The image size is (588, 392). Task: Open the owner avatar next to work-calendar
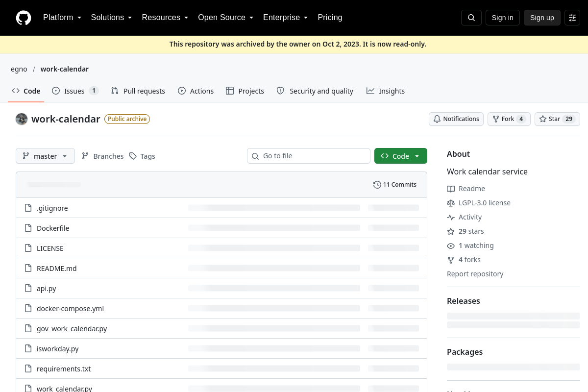click(22, 119)
